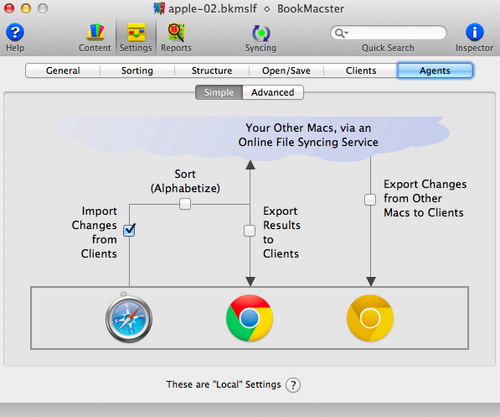The height and width of the screenshot is (417, 500).
Task: Open the Sorting tab
Action: click(137, 71)
